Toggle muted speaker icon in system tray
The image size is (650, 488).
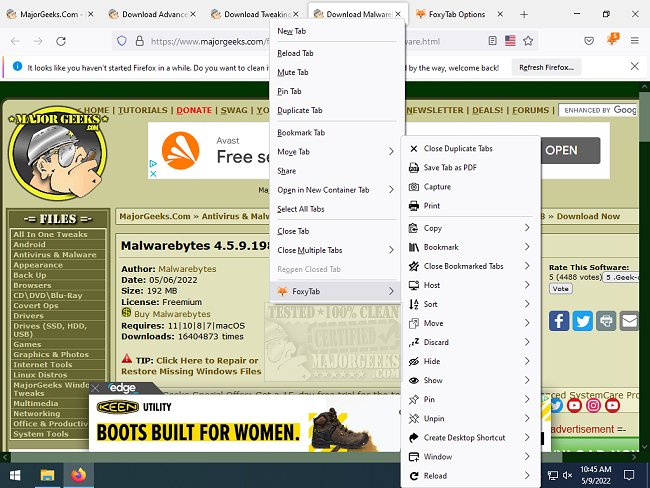(x=568, y=475)
